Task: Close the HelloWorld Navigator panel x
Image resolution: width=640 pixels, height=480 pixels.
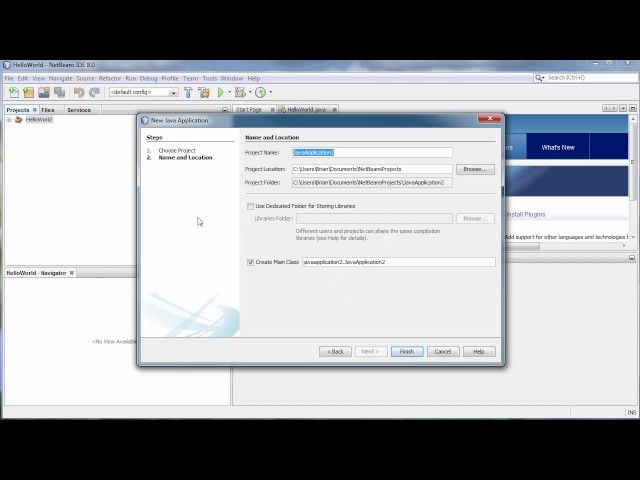Action: pos(72,273)
